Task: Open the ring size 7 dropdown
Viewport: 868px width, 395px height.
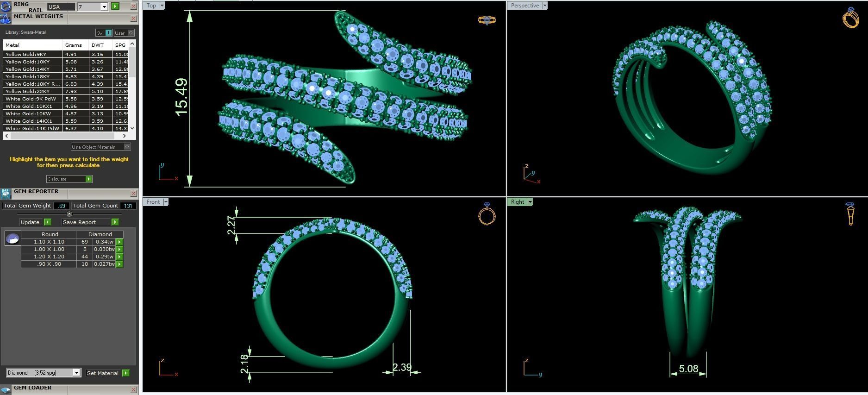Action: click(104, 7)
